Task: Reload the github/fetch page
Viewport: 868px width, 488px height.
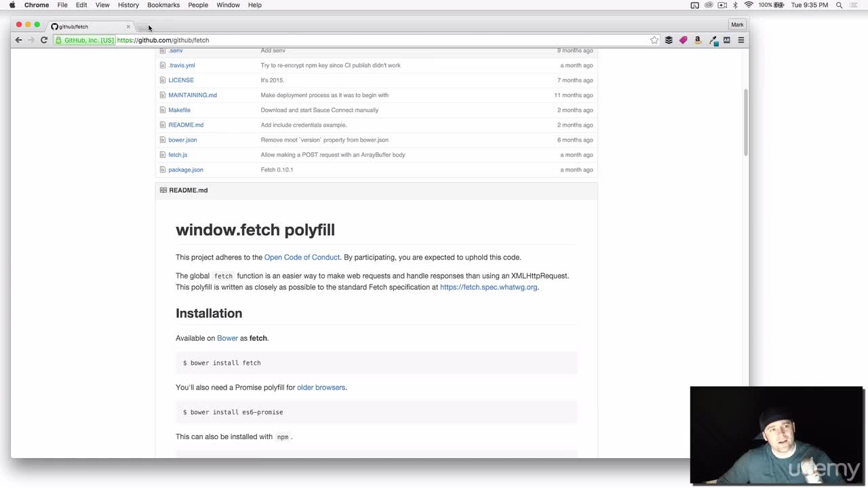Action: [44, 40]
